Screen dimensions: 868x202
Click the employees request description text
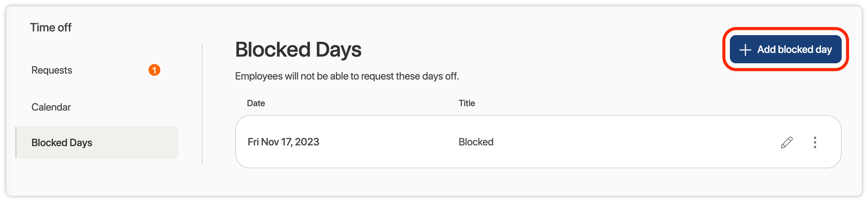point(347,76)
